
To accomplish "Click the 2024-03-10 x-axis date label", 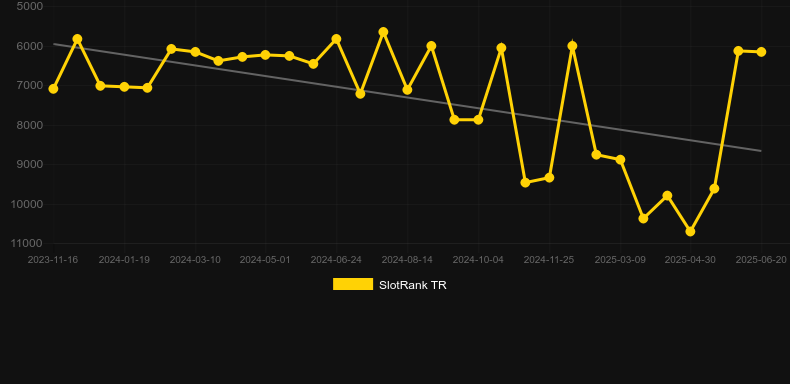I will click(195, 260).
